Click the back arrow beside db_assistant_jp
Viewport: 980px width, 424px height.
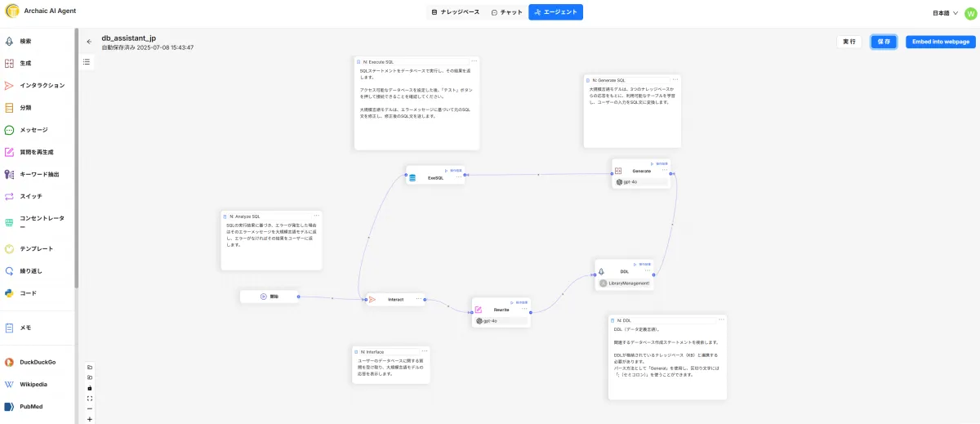89,42
